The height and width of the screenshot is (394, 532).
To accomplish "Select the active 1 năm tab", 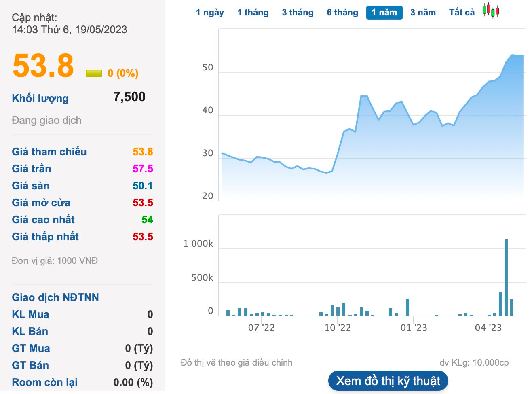I will pos(384,13).
